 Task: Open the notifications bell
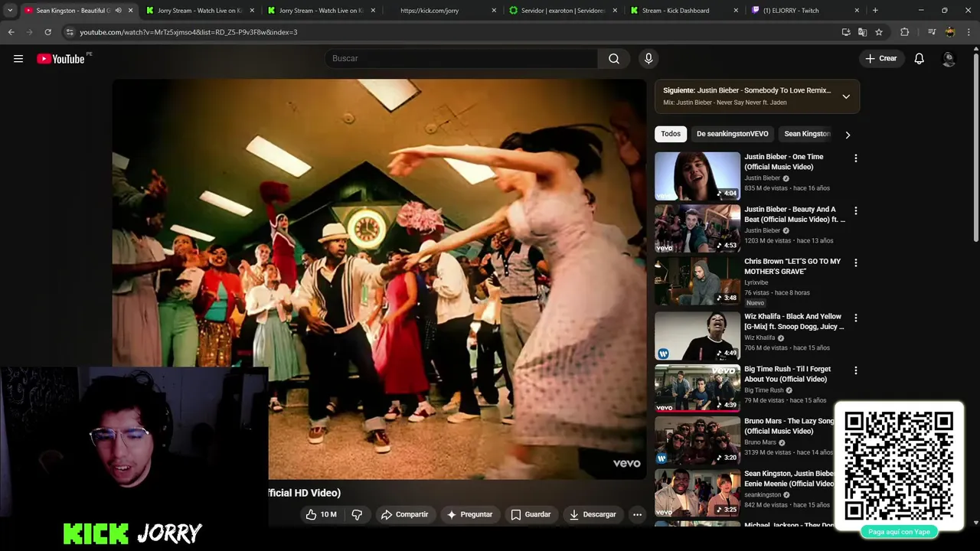pos(920,58)
